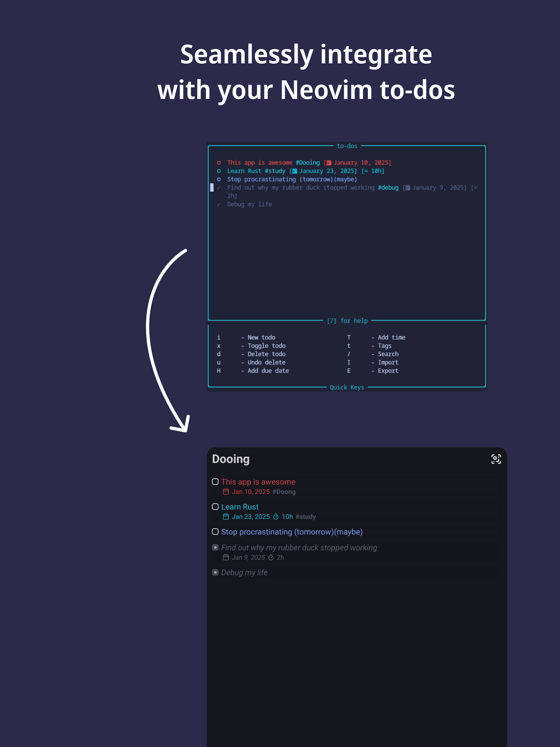Image resolution: width=560 pixels, height=747 pixels.
Task: Uncheck the 'Find out why my rubber duck' checkbox
Action: click(215, 547)
